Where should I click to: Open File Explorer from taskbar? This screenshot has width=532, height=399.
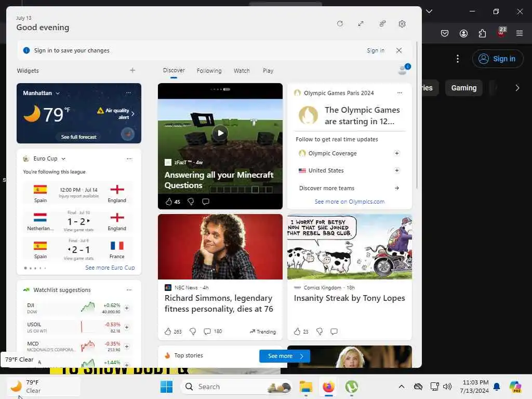click(x=305, y=387)
